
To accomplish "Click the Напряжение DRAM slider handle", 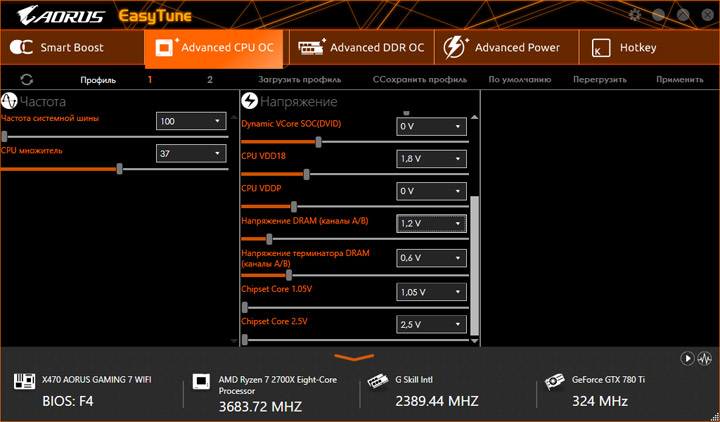I will coord(269,239).
